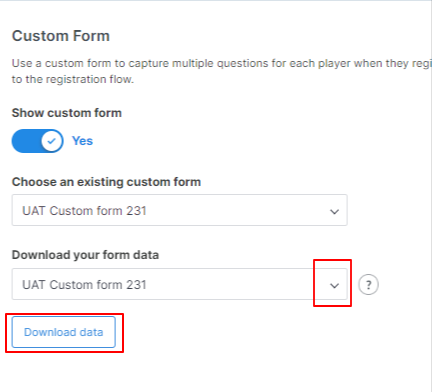The height and width of the screenshot is (392, 432).
Task: Select UAT Custom form 231 text in first combo box
Action: (x=84, y=211)
